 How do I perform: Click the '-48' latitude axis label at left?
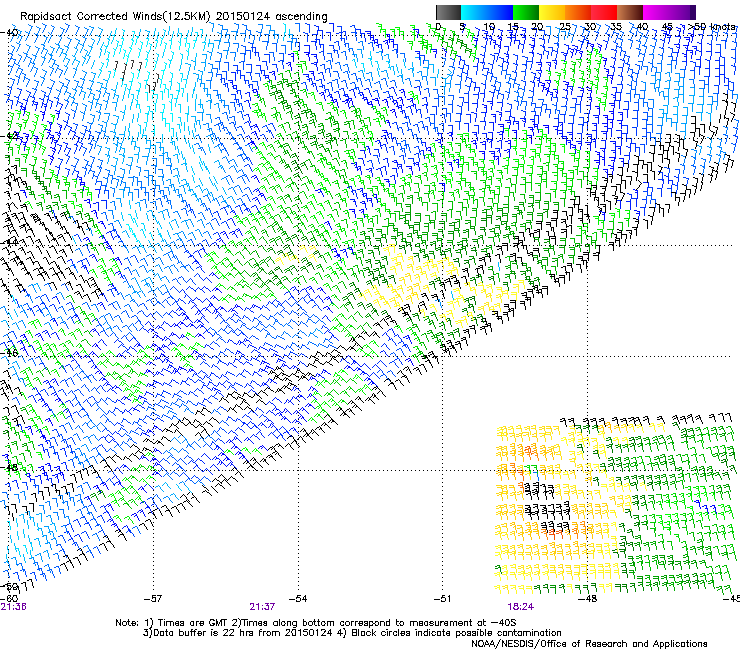pos(9,467)
